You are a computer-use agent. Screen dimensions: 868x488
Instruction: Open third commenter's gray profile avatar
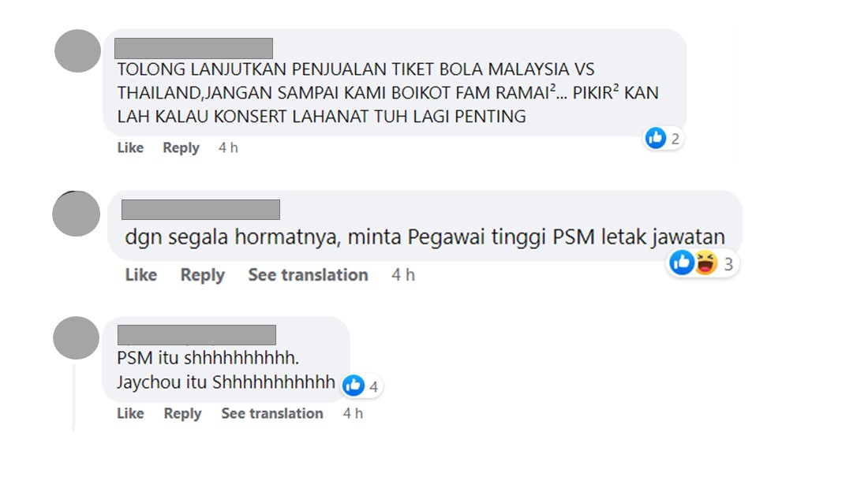tap(76, 337)
